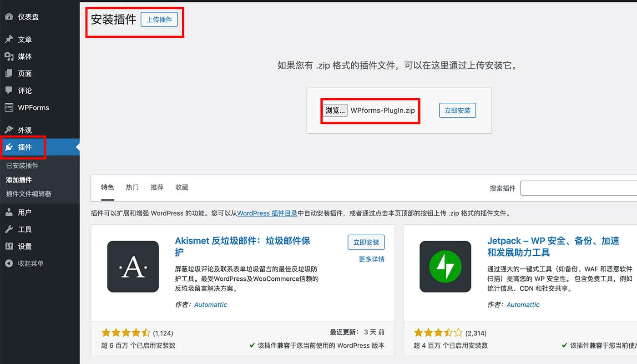Select 外观 using the brush icon
The image size is (637, 364).
9,130
